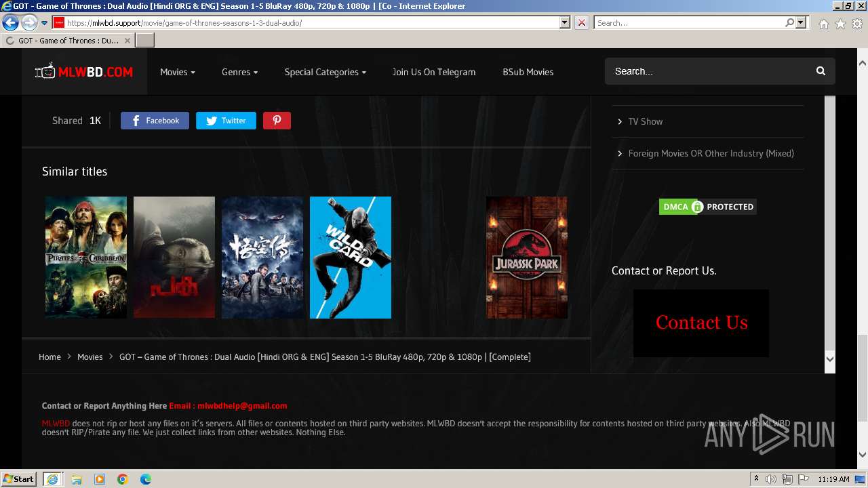Open the Genres dropdown menu

(239, 72)
